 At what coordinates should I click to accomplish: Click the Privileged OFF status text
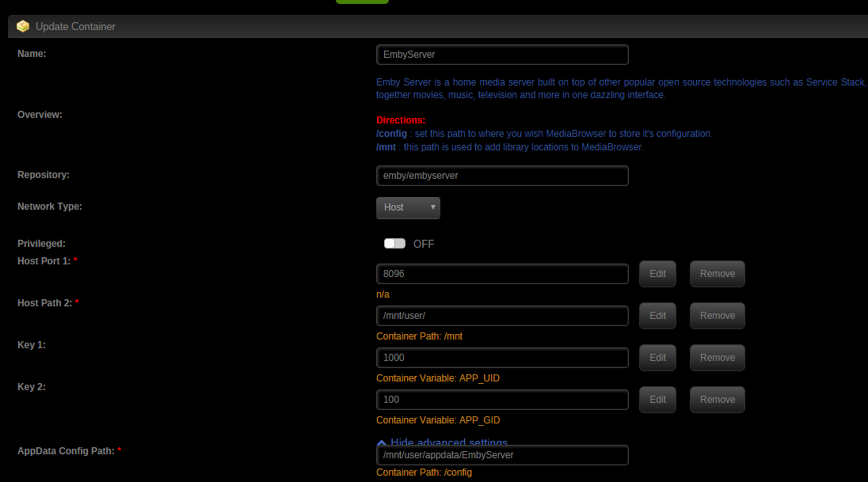coord(424,244)
